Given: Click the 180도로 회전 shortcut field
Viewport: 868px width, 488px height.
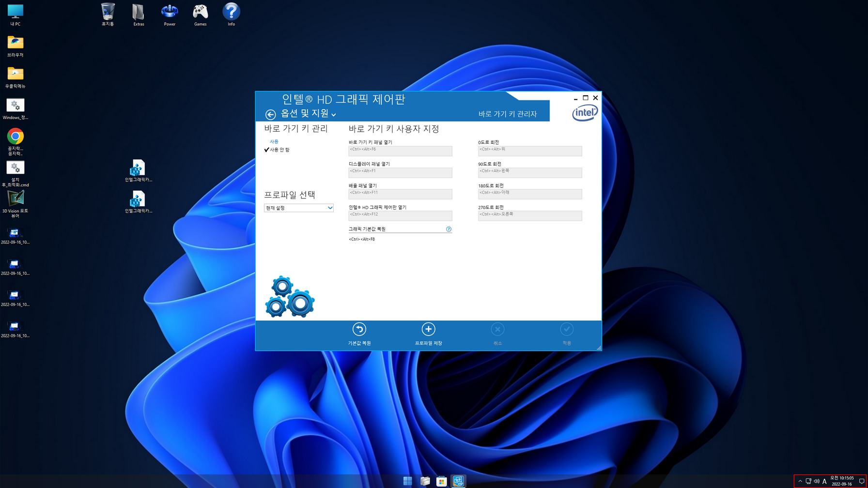Looking at the screenshot, I should click(x=530, y=194).
